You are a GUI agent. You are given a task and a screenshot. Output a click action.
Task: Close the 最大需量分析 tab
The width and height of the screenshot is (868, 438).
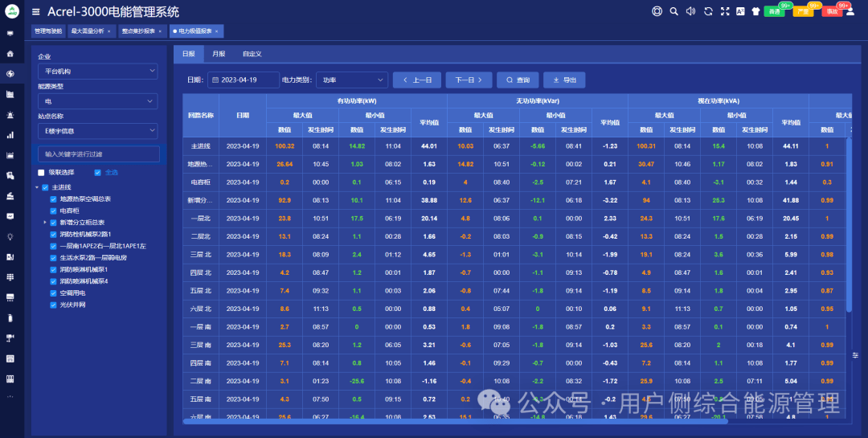(108, 31)
